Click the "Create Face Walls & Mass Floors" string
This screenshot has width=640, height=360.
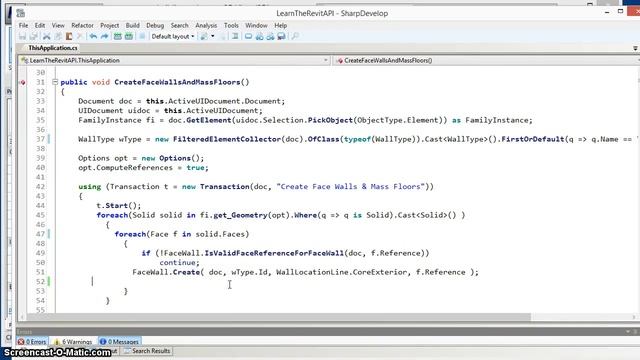[x=351, y=187]
